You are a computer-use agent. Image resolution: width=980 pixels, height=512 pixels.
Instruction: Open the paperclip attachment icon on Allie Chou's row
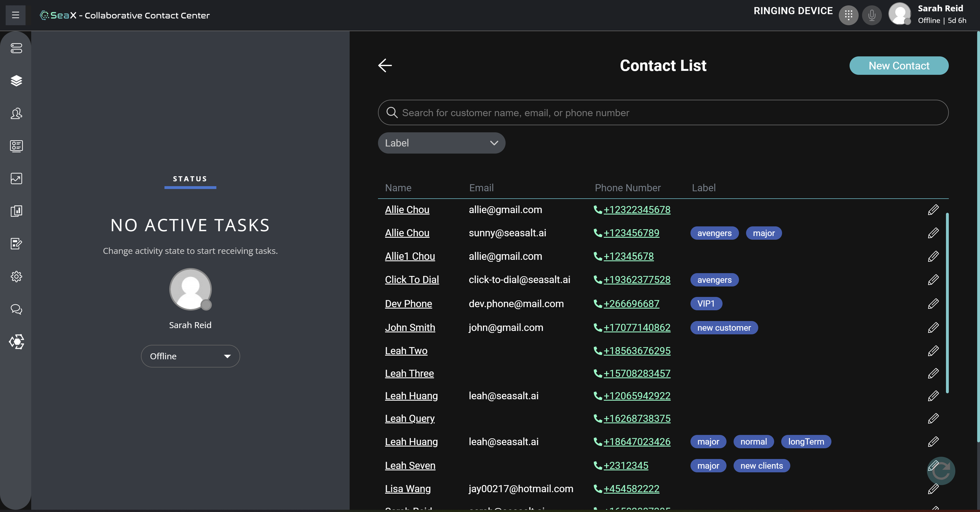933,209
